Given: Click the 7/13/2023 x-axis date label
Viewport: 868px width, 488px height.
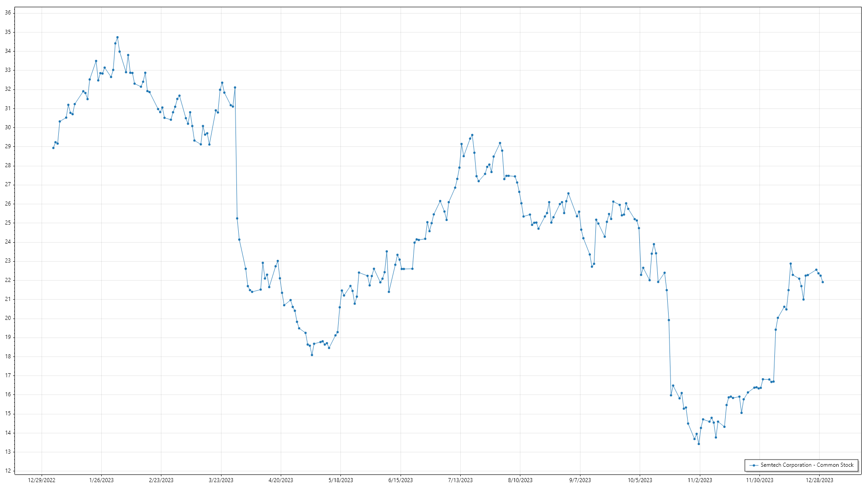Looking at the screenshot, I should pos(460,480).
